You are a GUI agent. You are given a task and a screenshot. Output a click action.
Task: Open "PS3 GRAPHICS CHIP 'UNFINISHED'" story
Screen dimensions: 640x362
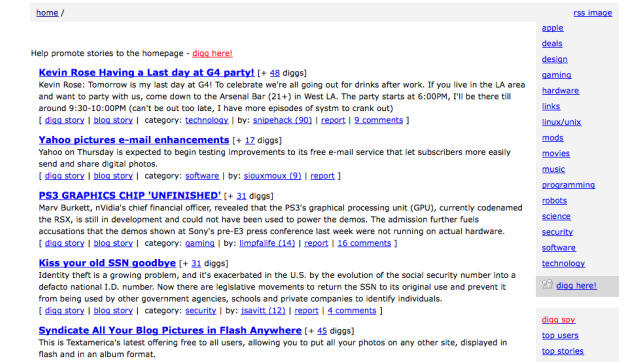(x=130, y=195)
